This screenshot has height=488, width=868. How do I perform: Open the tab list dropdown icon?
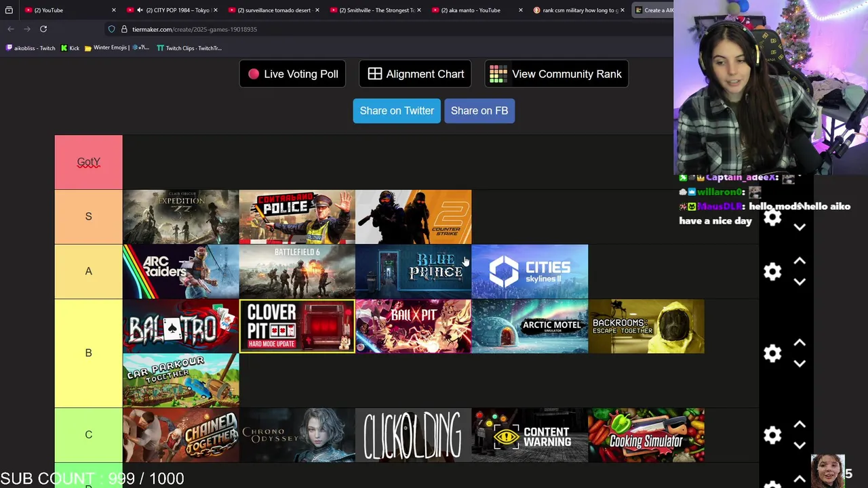click(9, 10)
